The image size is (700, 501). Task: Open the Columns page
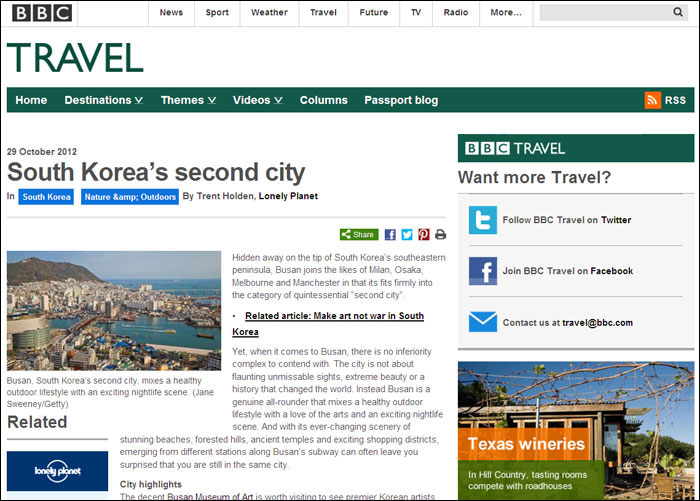(324, 100)
